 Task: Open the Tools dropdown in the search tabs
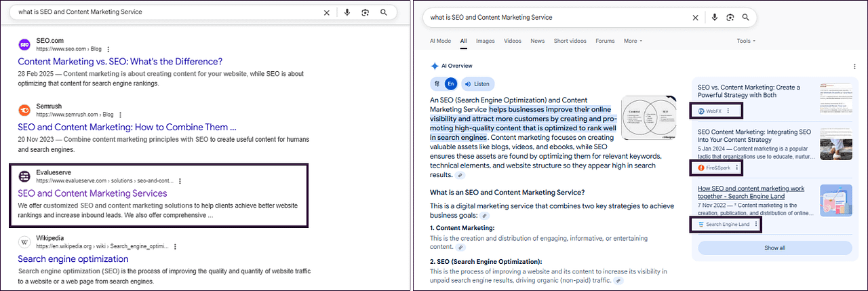746,41
